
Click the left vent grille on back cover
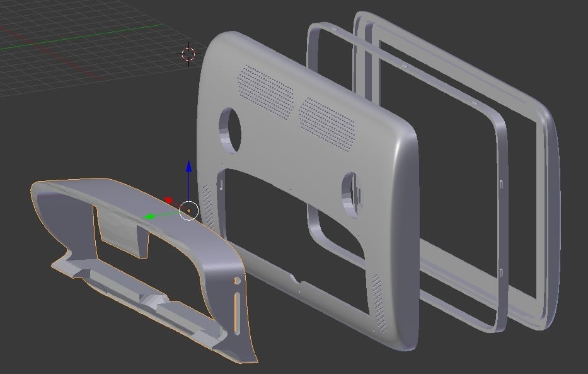click(265, 91)
